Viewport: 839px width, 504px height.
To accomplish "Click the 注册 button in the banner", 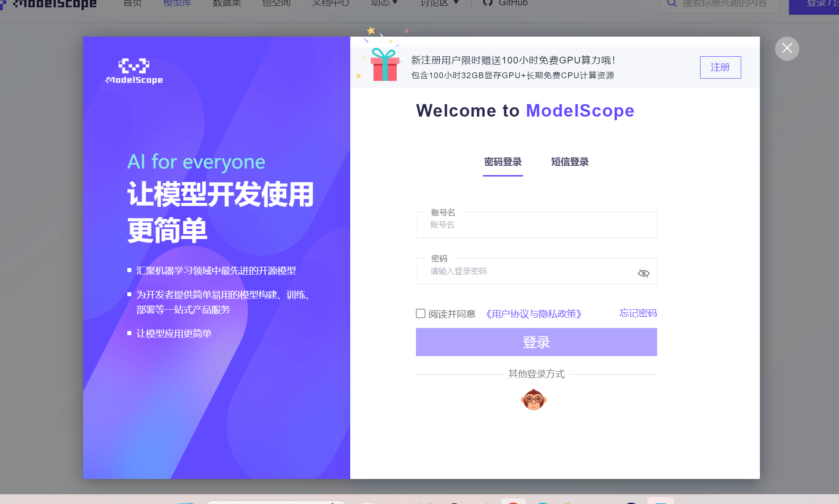I will point(720,67).
